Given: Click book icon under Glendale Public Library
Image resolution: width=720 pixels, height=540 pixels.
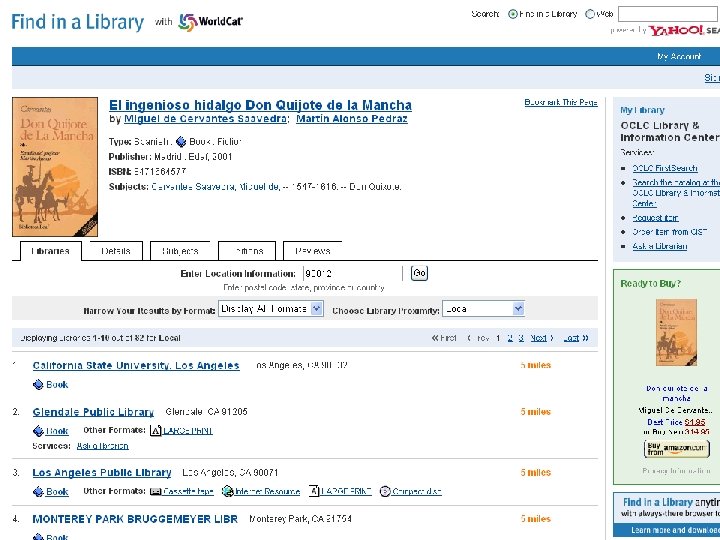Looking at the screenshot, I should click(x=38, y=431).
